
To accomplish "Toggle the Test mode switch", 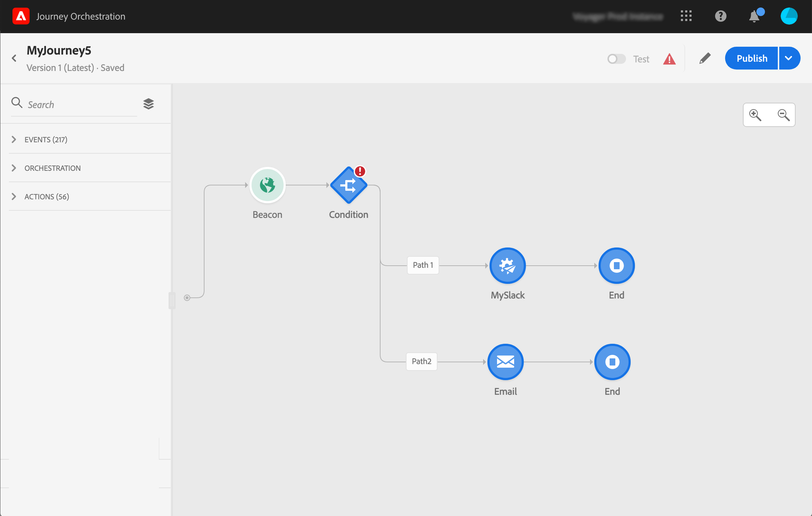I will pos(616,59).
